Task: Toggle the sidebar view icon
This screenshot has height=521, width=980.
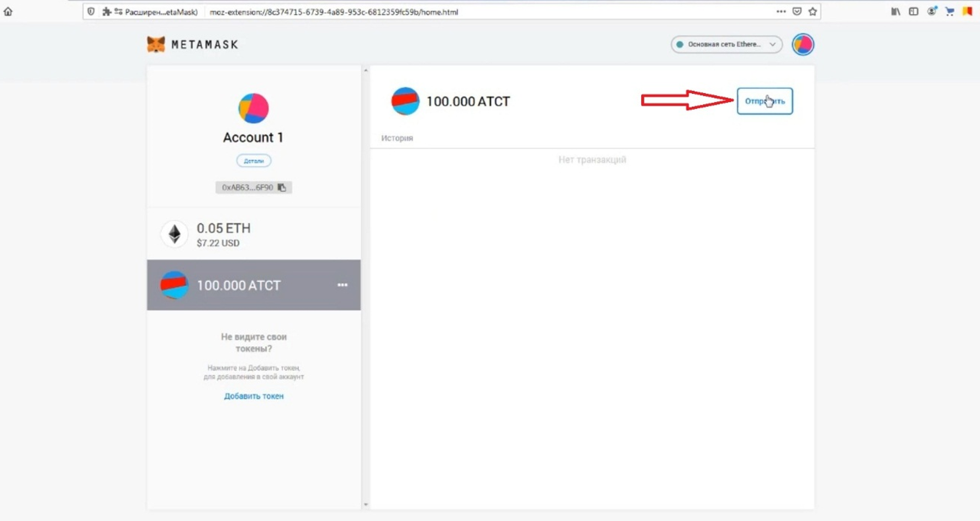Action: tap(913, 12)
